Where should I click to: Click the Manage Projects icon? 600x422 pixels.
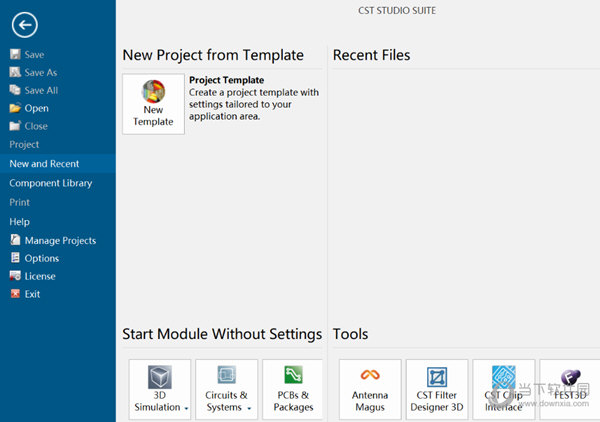[15, 240]
